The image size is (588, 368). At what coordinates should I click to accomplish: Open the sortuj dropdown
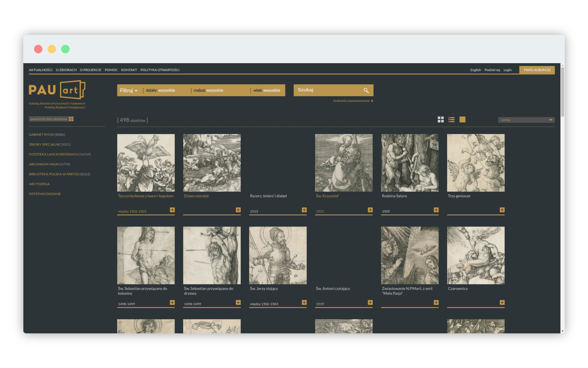click(x=526, y=120)
